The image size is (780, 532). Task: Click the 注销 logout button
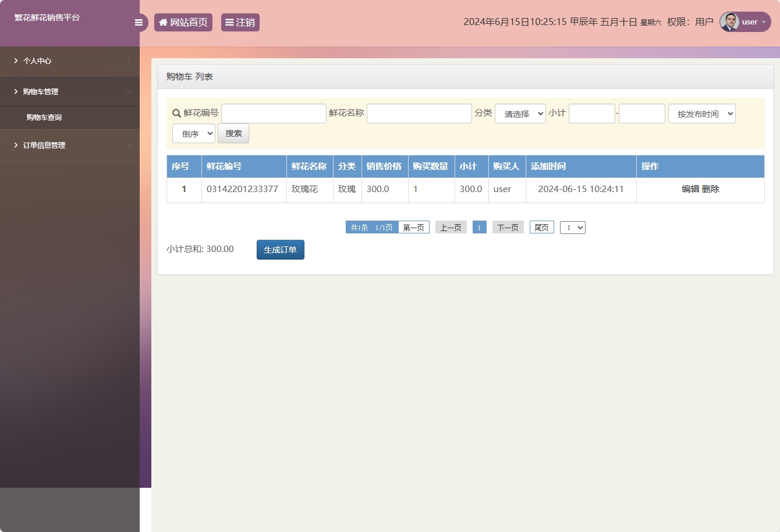coord(240,23)
